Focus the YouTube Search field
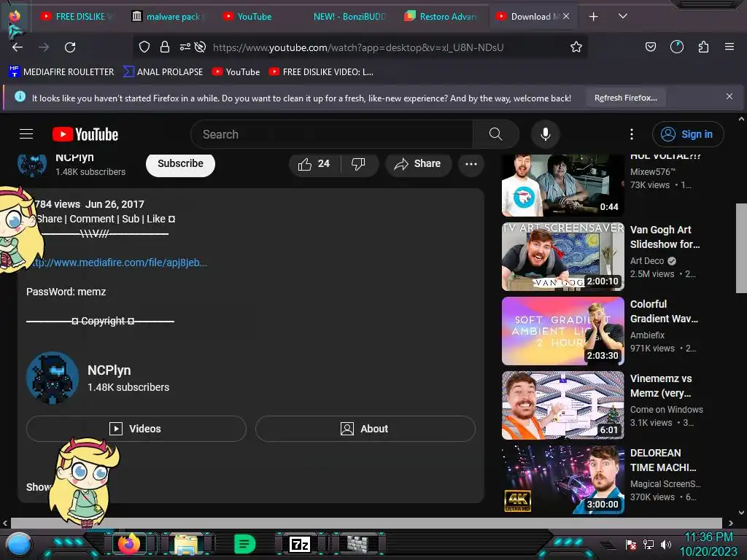The width and height of the screenshot is (747, 560). pos(332,134)
